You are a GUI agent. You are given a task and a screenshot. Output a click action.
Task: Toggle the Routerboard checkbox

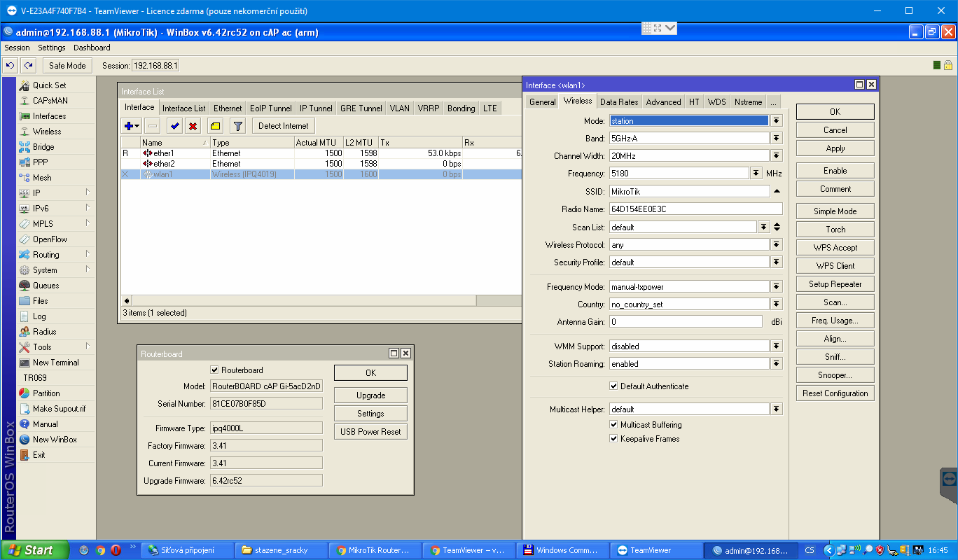tap(215, 370)
